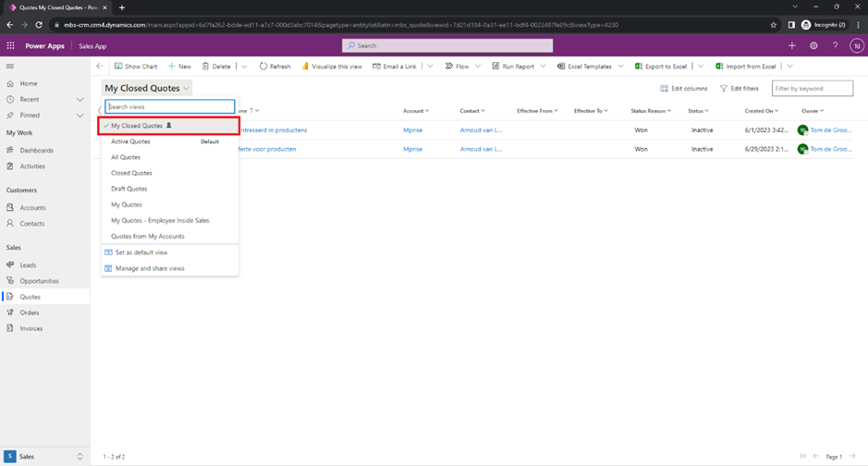Select Quotes from My Accounts view
This screenshot has width=868, height=466.
[169, 237]
